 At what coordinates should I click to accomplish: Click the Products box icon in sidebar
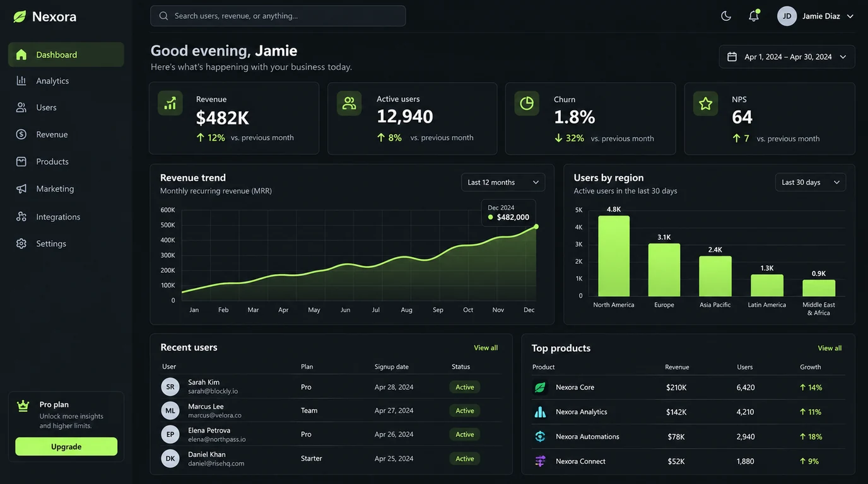[21, 161]
